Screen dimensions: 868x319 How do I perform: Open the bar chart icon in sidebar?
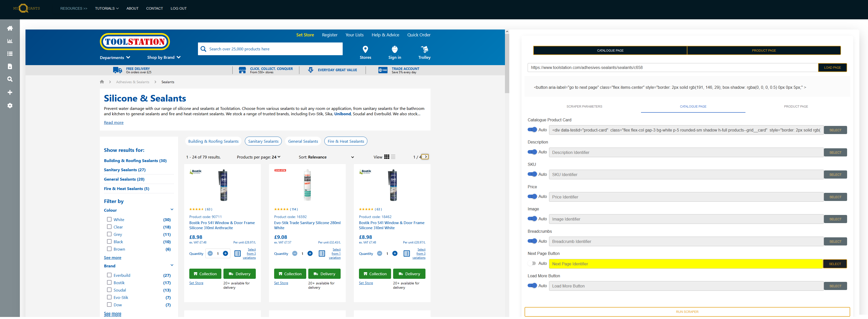tap(10, 41)
